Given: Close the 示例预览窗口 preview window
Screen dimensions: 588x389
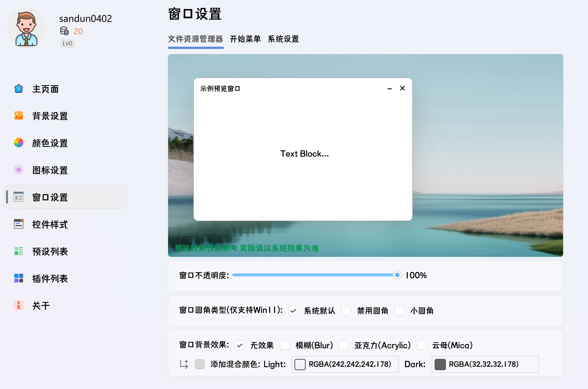Looking at the screenshot, I should click(x=403, y=88).
